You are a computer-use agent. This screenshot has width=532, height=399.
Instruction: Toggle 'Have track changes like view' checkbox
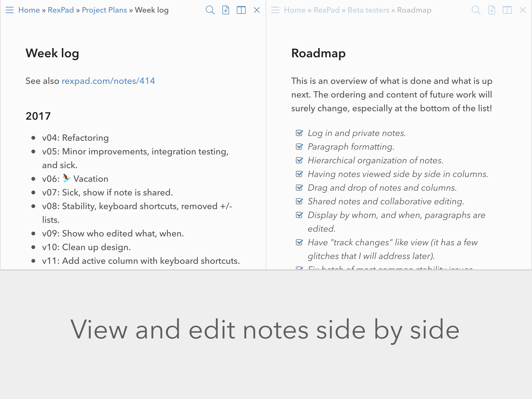coord(299,242)
